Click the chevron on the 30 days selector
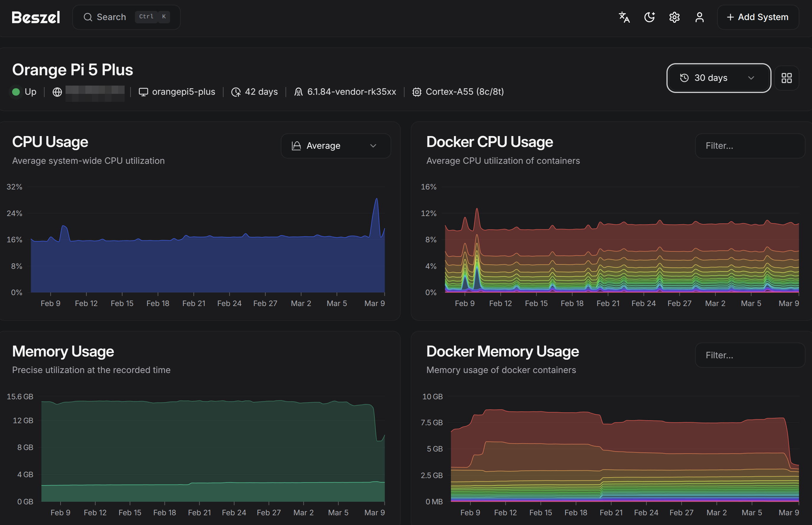The image size is (812, 525). pyautogui.click(x=751, y=78)
